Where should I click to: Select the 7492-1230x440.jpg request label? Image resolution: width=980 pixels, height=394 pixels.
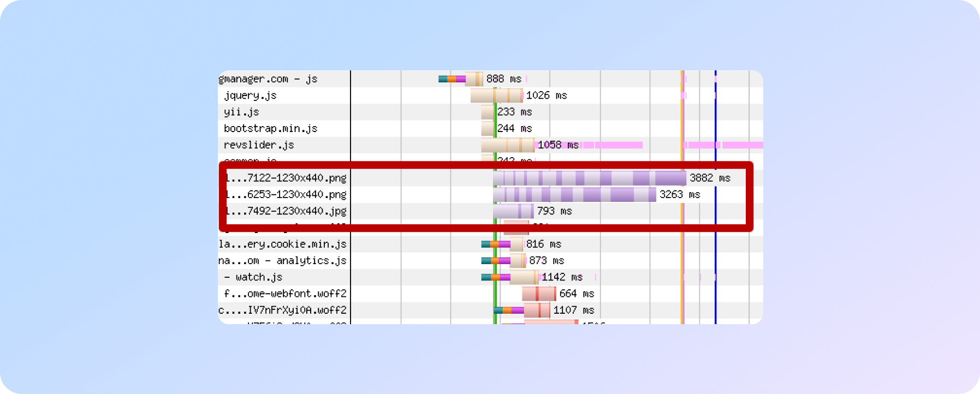click(287, 211)
